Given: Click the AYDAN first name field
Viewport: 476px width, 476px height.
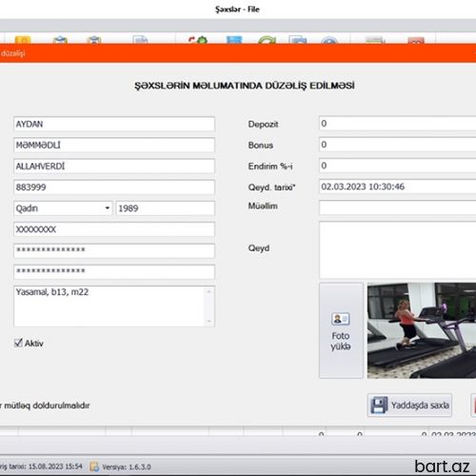Looking at the screenshot, I should point(114,124).
